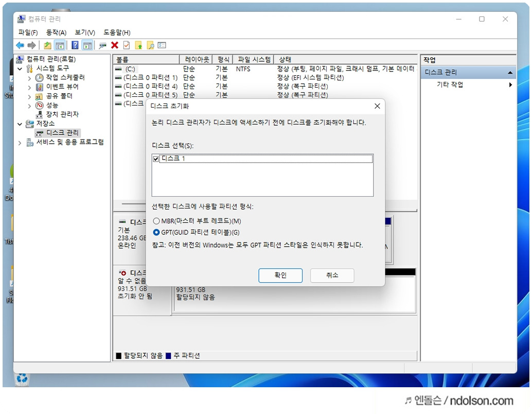
Task: Select Event Viewer icon in the tree
Action: click(39, 87)
